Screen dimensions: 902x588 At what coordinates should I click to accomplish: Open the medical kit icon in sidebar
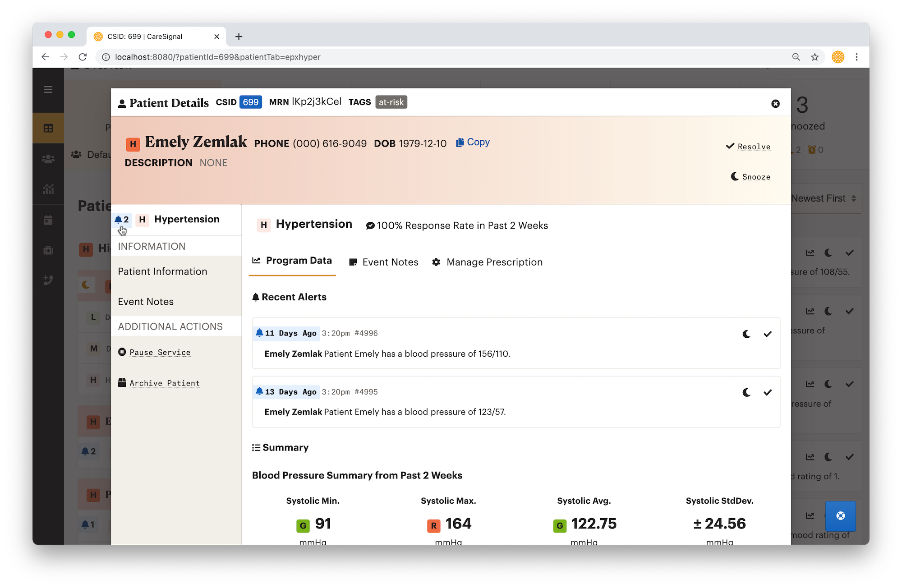pos(48,250)
